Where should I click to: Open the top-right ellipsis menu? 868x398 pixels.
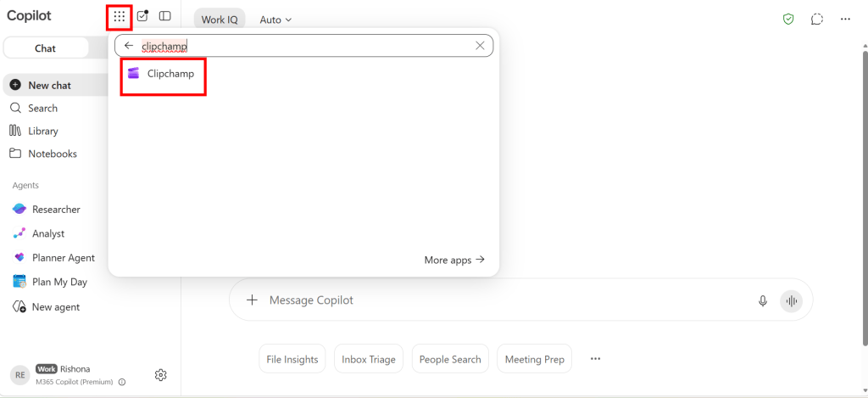pos(845,19)
